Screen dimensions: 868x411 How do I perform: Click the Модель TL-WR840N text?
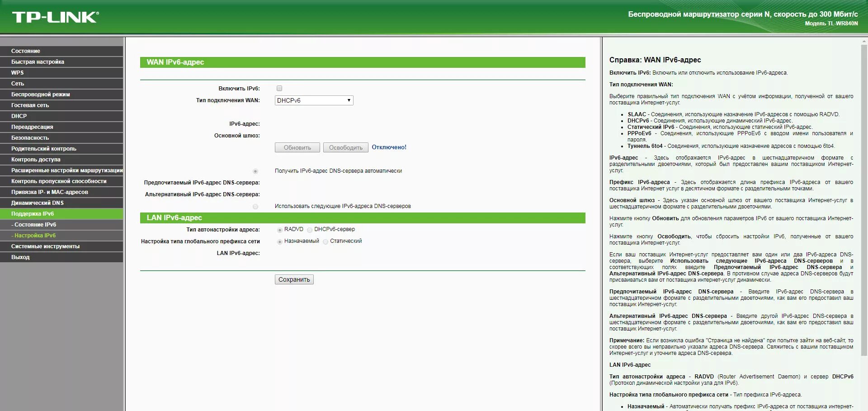(831, 24)
